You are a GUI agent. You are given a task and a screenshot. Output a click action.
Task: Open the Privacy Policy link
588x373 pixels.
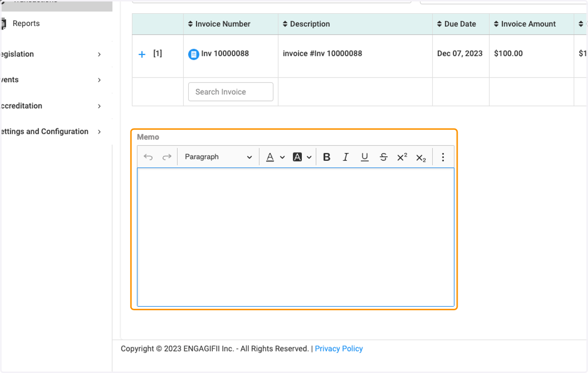point(339,348)
